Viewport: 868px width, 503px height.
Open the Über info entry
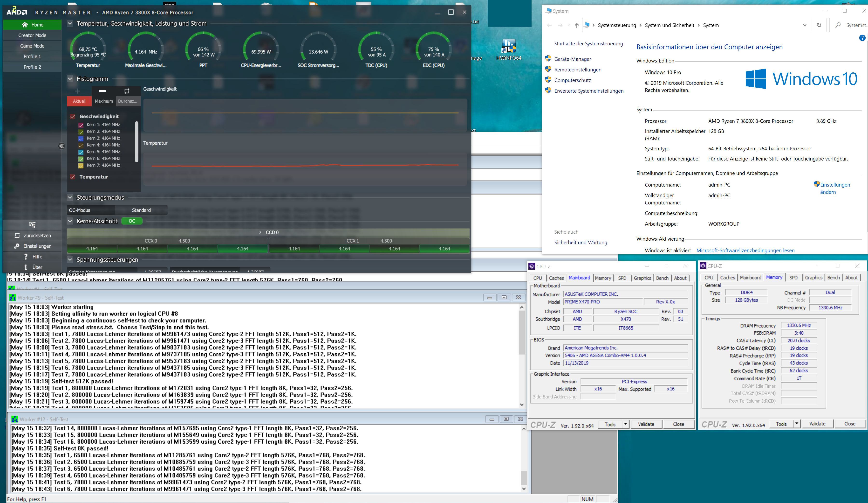pyautogui.click(x=32, y=267)
